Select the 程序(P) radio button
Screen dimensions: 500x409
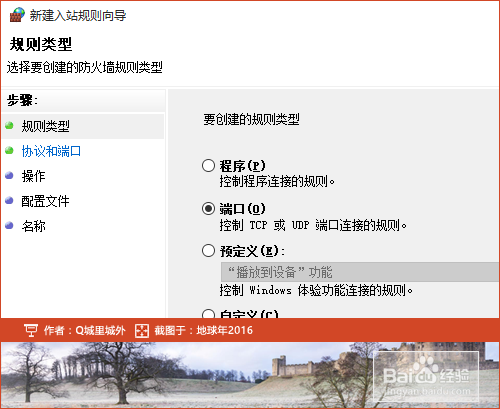208,166
